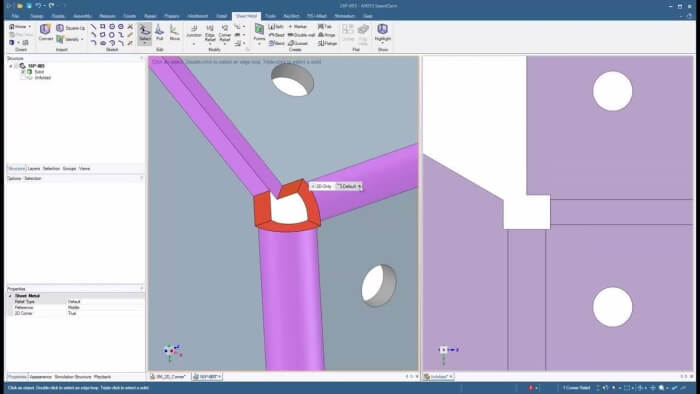Click the Marker tool
Screen dimensions: 700x394
coord(297,27)
